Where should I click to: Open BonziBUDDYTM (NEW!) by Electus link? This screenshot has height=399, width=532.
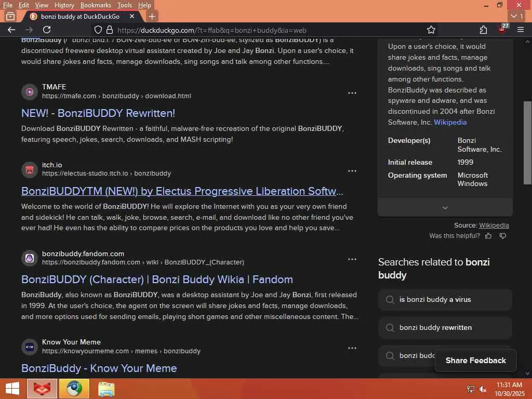click(x=182, y=191)
